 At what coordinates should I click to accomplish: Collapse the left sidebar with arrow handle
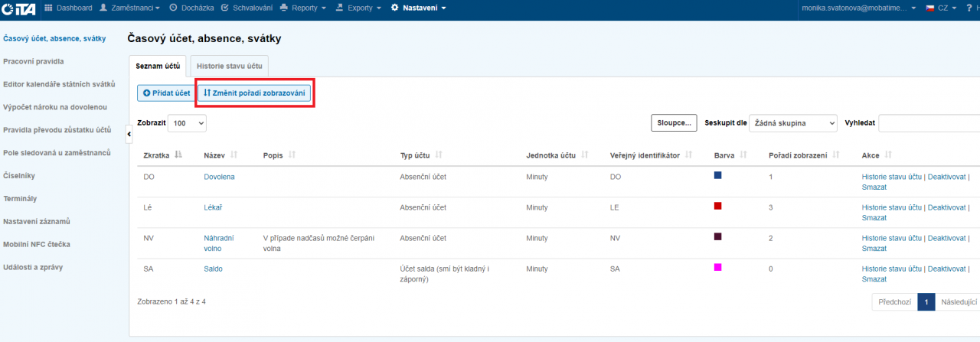(129, 135)
